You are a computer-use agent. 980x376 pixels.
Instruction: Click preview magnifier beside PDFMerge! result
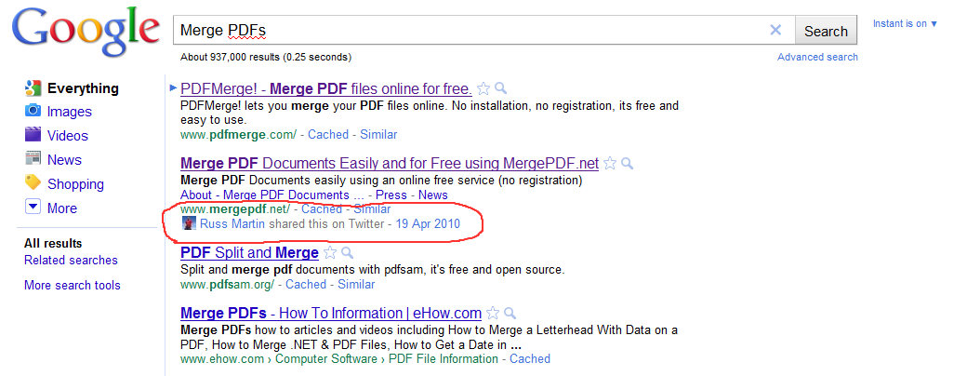[500, 89]
